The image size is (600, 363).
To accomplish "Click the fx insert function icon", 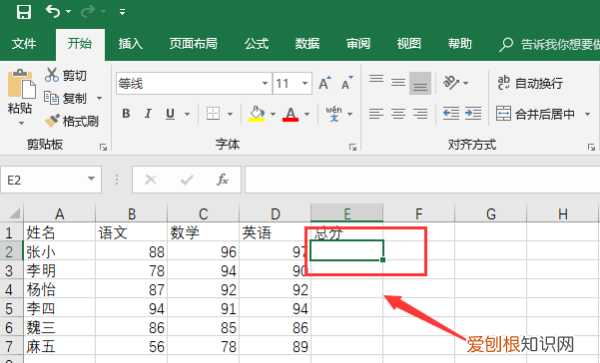I will pos(223,179).
